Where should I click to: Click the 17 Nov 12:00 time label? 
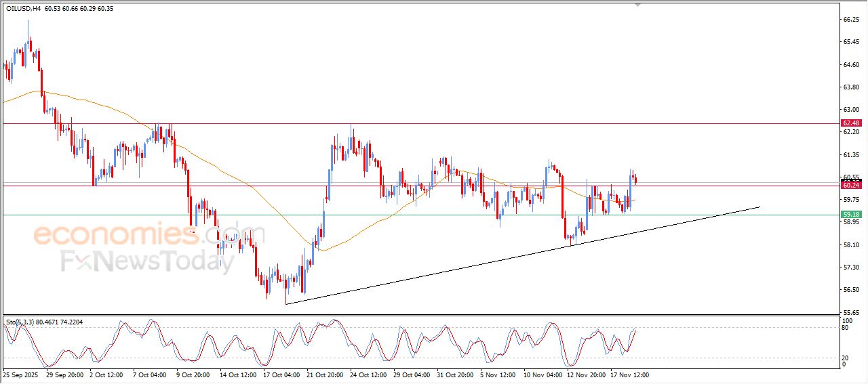click(631, 374)
